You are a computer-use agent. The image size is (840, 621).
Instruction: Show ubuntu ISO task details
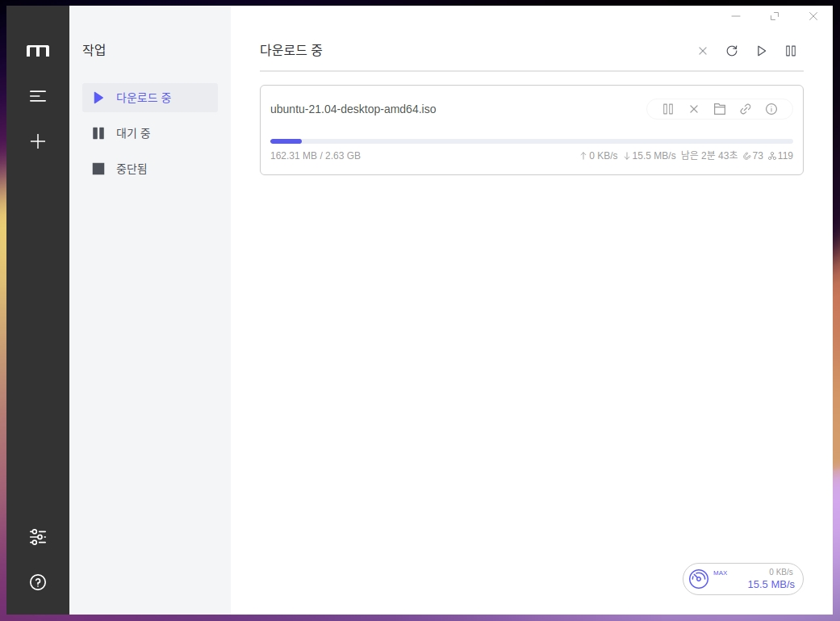point(771,109)
